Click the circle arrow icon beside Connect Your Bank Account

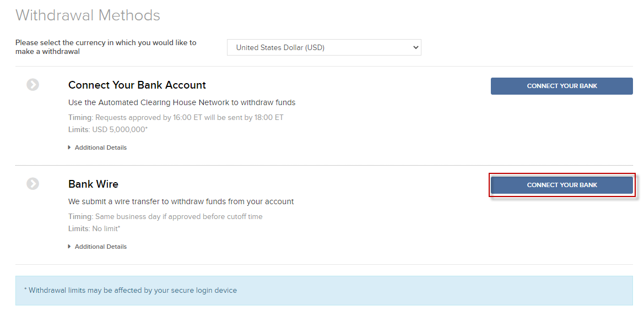(x=33, y=85)
